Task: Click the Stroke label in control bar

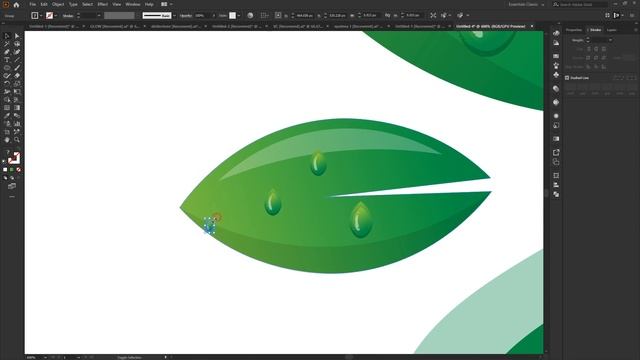Action: pyautogui.click(x=68, y=16)
